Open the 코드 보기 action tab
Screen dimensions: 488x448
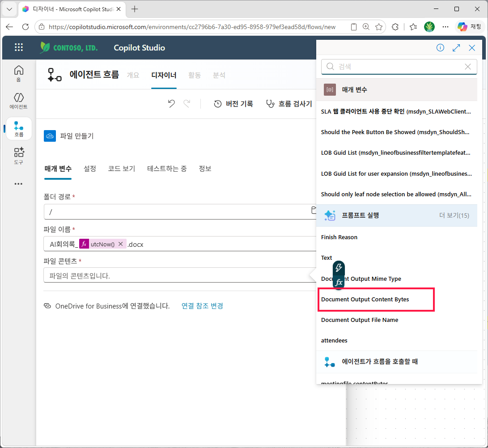pyautogui.click(x=121, y=169)
